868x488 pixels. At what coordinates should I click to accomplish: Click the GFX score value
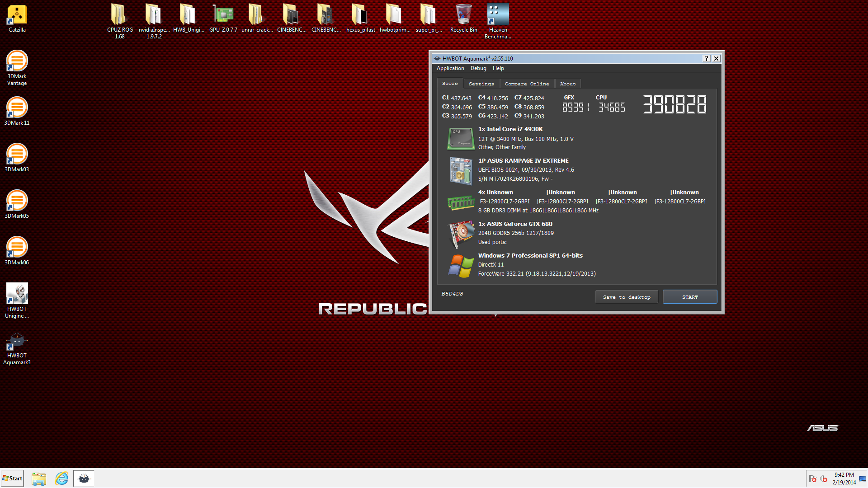(576, 107)
